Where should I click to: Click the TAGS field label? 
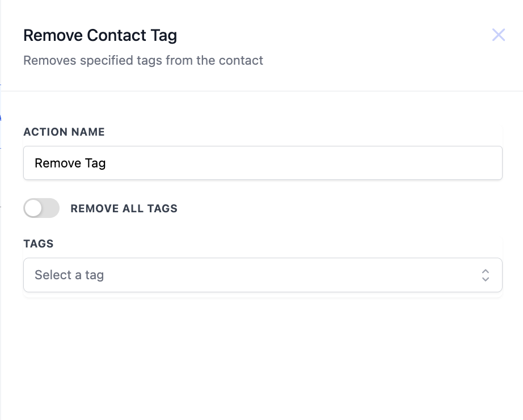(39, 243)
